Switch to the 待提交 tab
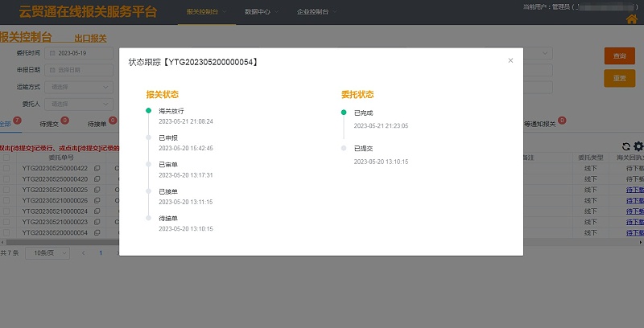644x328 pixels. 49,124
